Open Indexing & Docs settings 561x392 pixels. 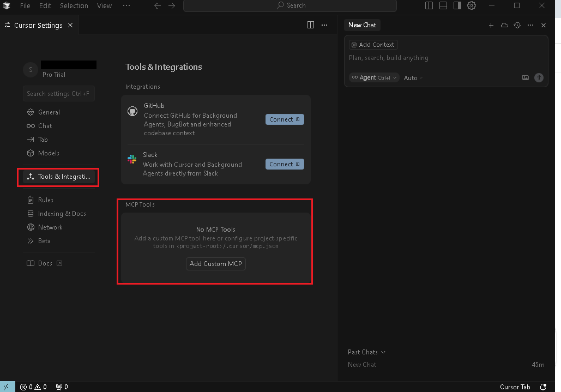coord(62,214)
